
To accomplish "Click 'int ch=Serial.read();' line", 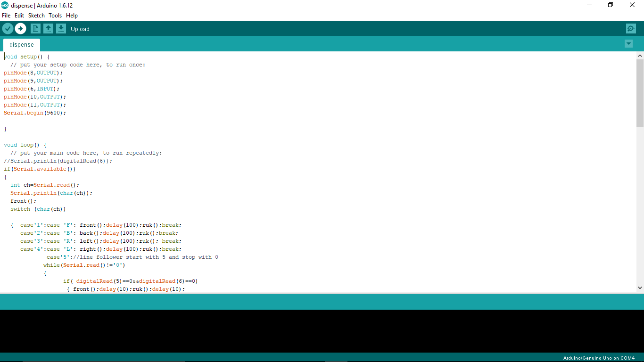I will tap(45, 185).
